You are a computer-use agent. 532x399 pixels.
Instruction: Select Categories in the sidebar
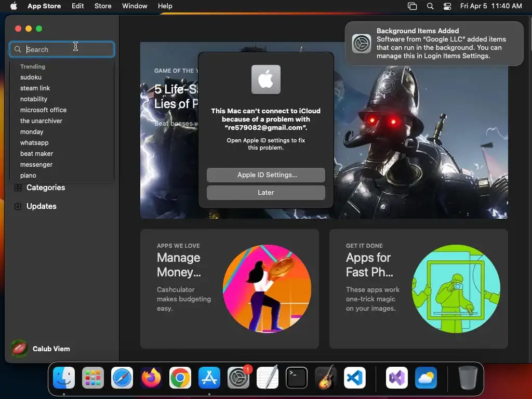(x=46, y=187)
